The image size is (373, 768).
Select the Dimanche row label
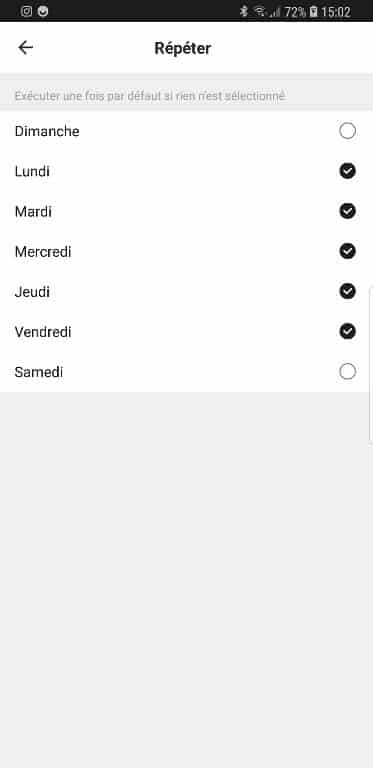(47, 131)
